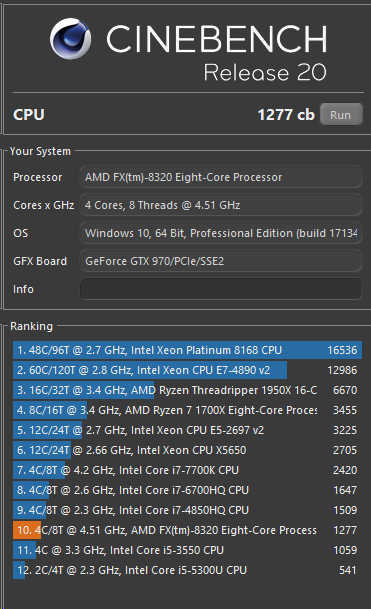
Task: Select the Threadripper 1950X ranking row
Action: 187,390
